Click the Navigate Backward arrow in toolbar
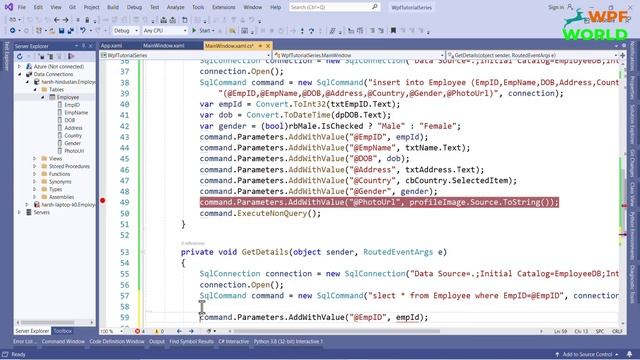 [57, 20]
